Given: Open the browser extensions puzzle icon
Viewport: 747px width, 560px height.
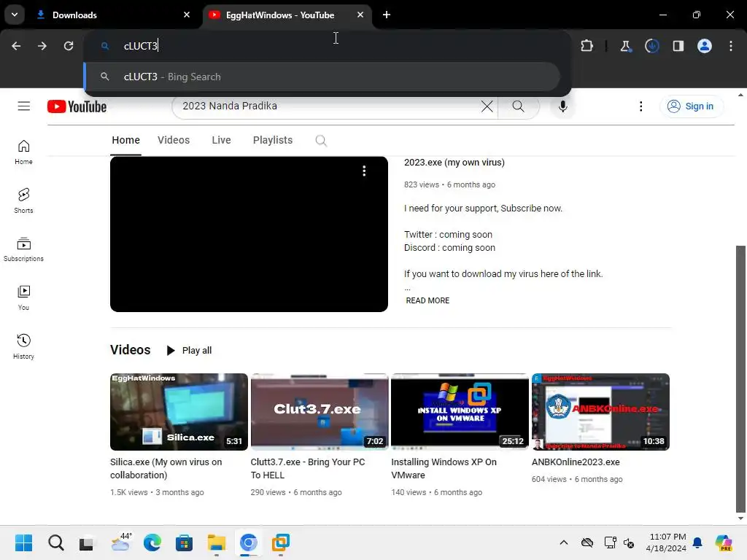Looking at the screenshot, I should 587,46.
